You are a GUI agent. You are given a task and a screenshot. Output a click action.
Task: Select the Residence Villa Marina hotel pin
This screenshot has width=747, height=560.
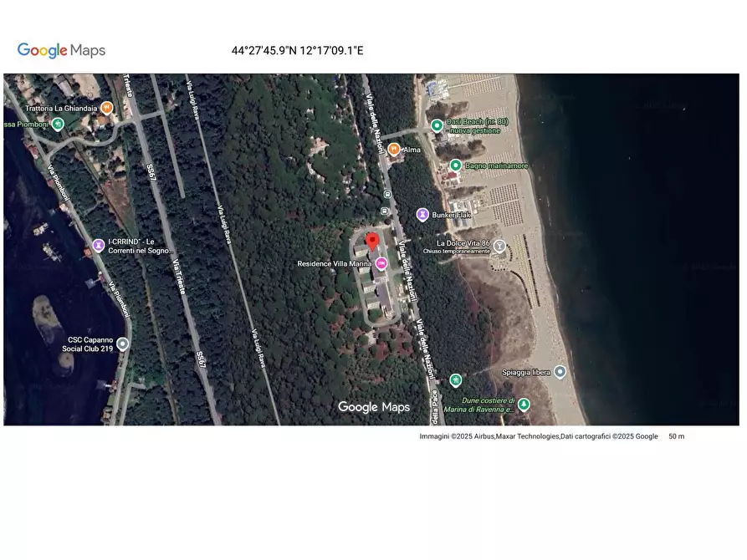[381, 264]
